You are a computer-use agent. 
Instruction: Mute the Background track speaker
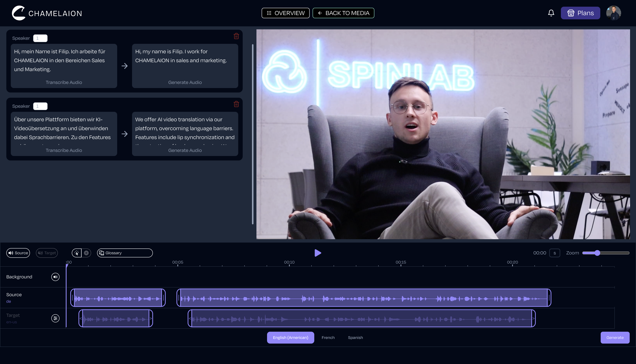pyautogui.click(x=55, y=277)
